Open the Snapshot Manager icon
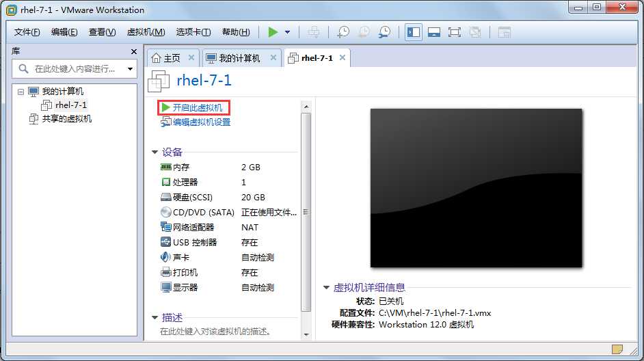 [x=384, y=32]
